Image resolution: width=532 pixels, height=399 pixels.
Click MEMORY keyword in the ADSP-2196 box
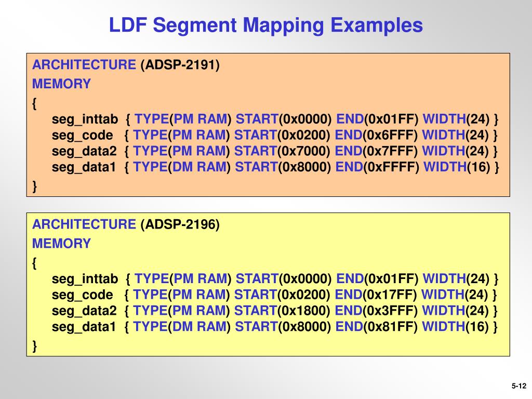(x=61, y=243)
